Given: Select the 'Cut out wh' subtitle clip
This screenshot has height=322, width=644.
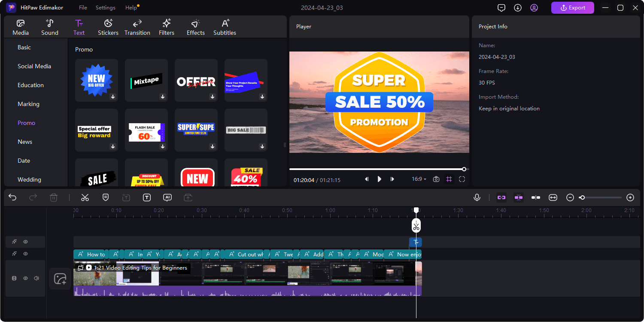Looking at the screenshot, I should [244, 254].
